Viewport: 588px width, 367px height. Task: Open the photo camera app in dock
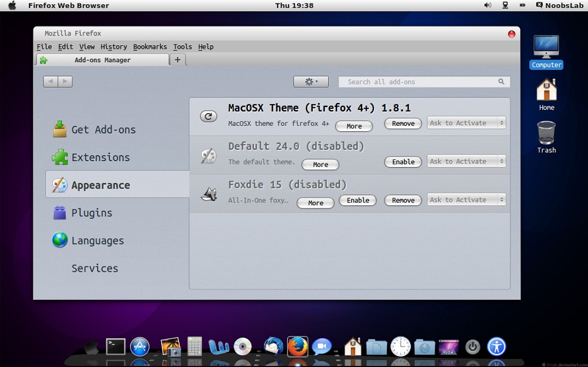point(171,346)
